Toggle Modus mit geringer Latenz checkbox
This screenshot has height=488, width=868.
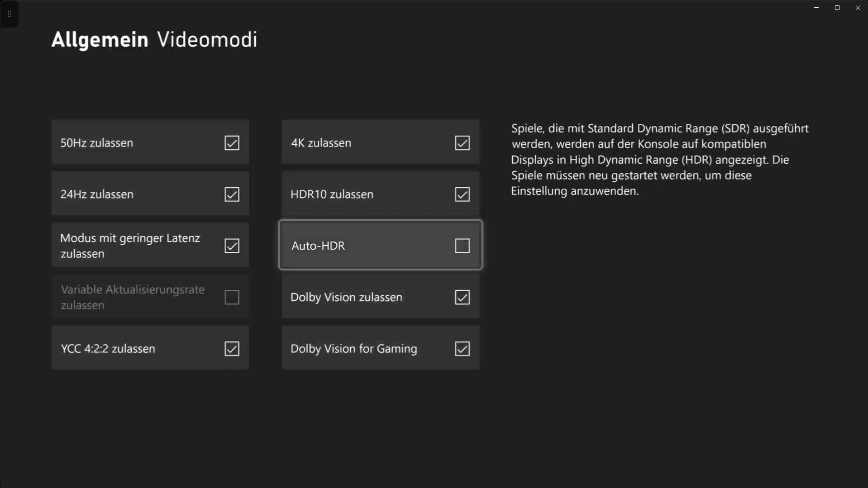click(x=232, y=246)
